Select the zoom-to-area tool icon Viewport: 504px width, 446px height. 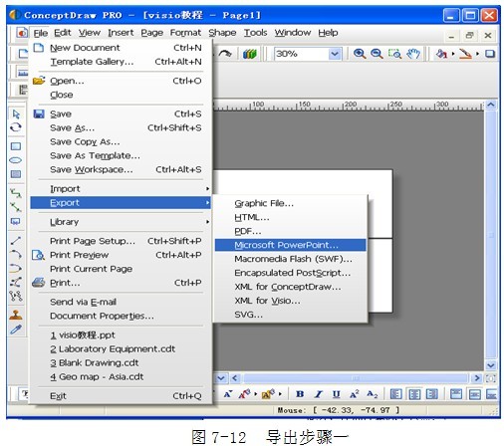tap(394, 54)
